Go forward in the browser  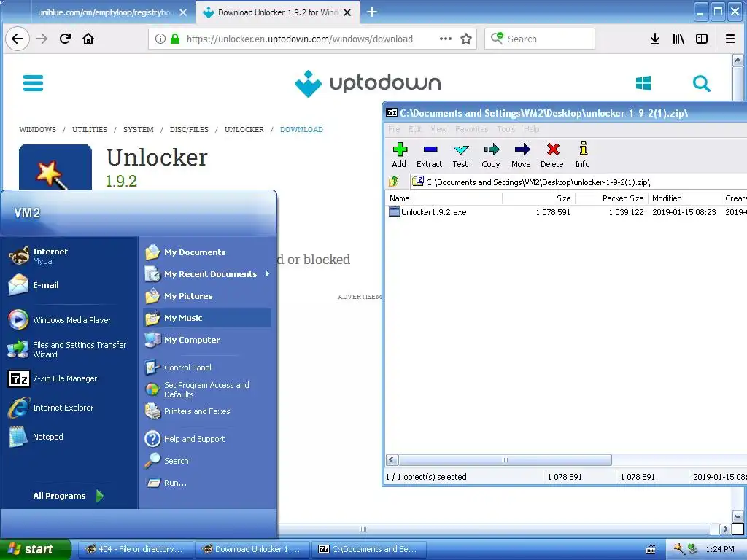pyautogui.click(x=42, y=39)
